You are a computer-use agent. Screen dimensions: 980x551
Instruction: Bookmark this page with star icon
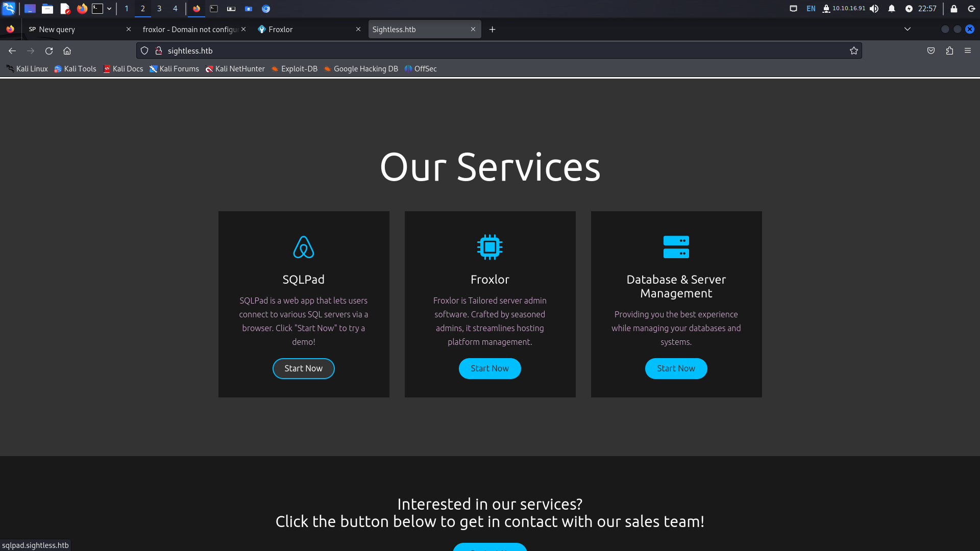853,51
